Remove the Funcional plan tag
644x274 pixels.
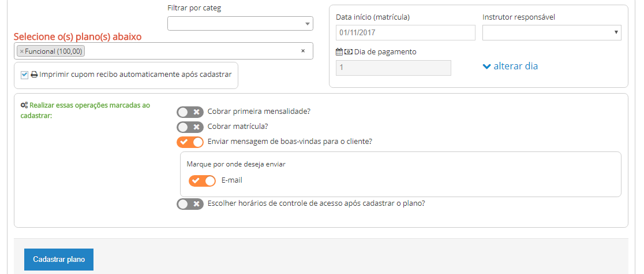pos(22,51)
